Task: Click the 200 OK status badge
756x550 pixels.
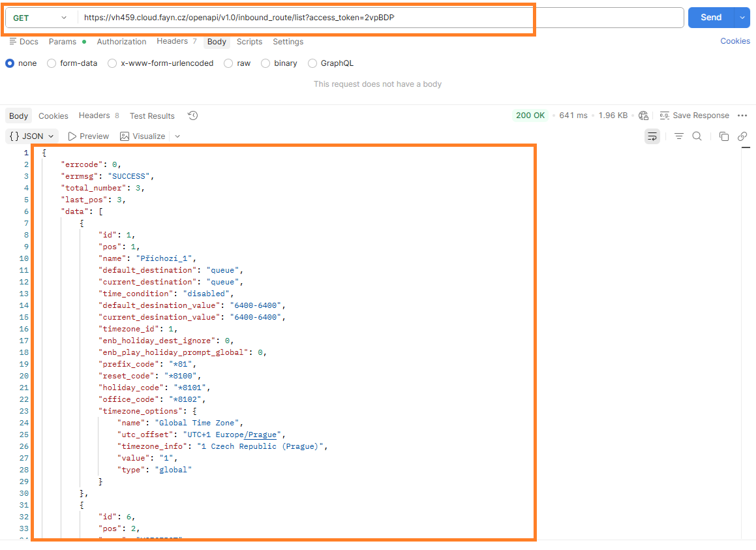Action: click(530, 115)
